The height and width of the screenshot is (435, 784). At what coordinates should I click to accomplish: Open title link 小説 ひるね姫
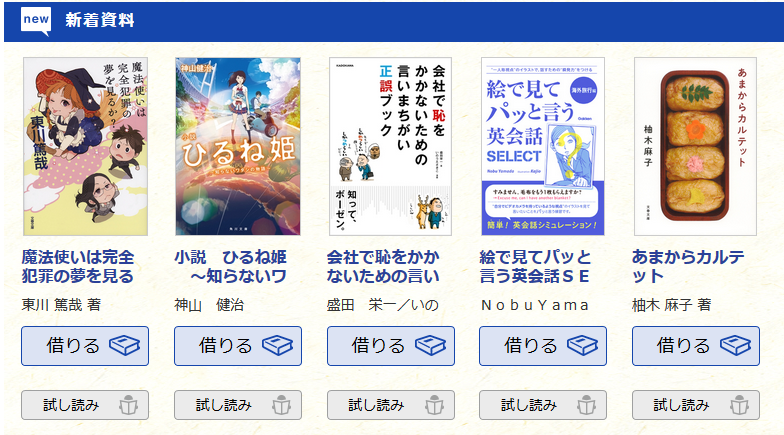(230, 266)
